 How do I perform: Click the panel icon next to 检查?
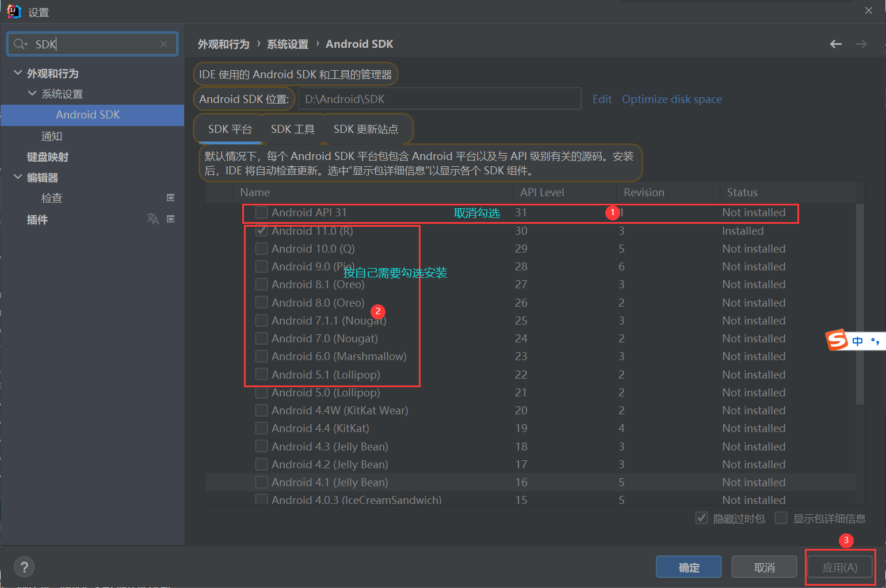(x=171, y=198)
